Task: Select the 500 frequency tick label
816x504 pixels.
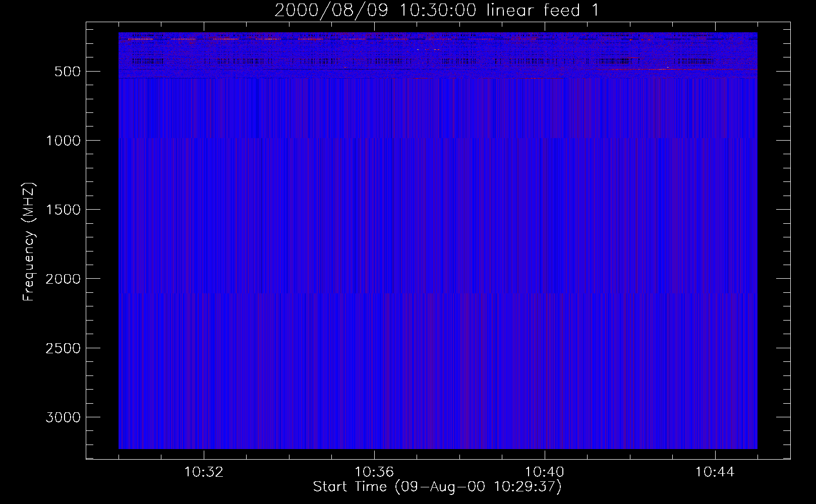Action: click(67, 72)
